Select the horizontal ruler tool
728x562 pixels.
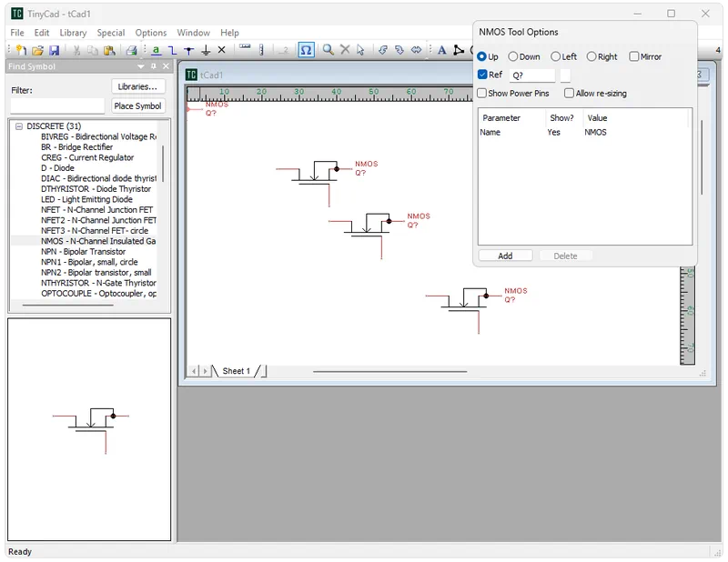[x=245, y=48]
